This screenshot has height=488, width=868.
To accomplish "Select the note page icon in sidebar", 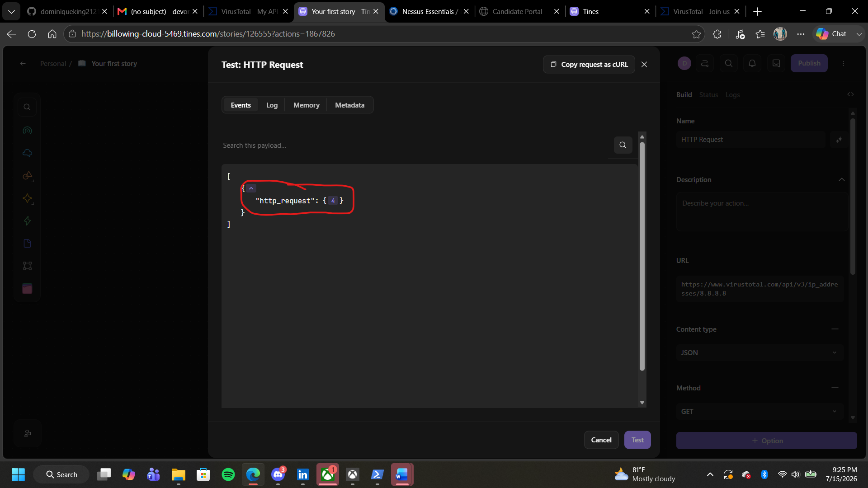I will pyautogui.click(x=27, y=244).
